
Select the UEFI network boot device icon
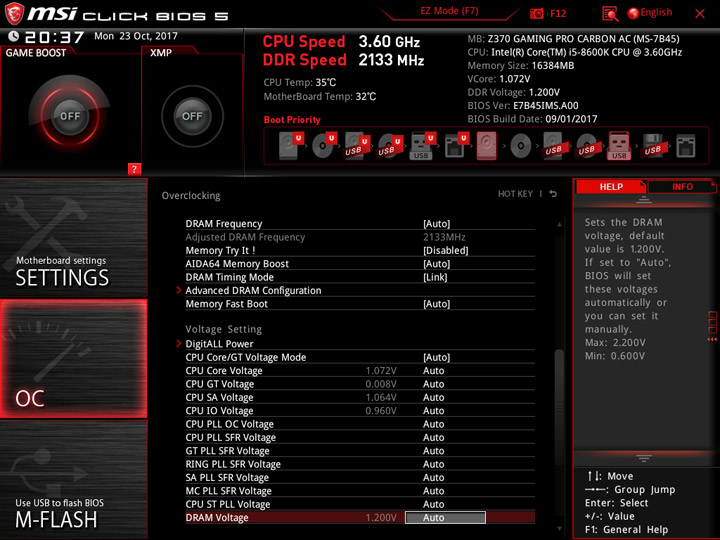coord(456,146)
